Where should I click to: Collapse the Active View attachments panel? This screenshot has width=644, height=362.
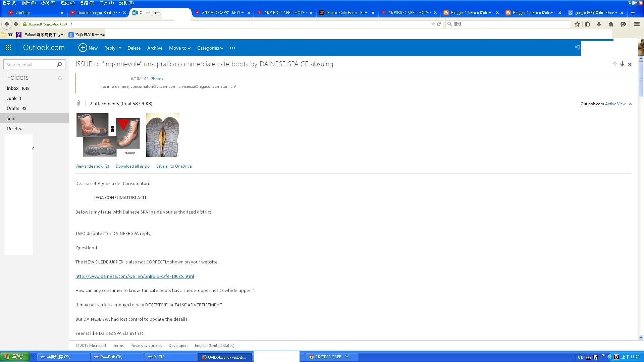click(x=630, y=104)
